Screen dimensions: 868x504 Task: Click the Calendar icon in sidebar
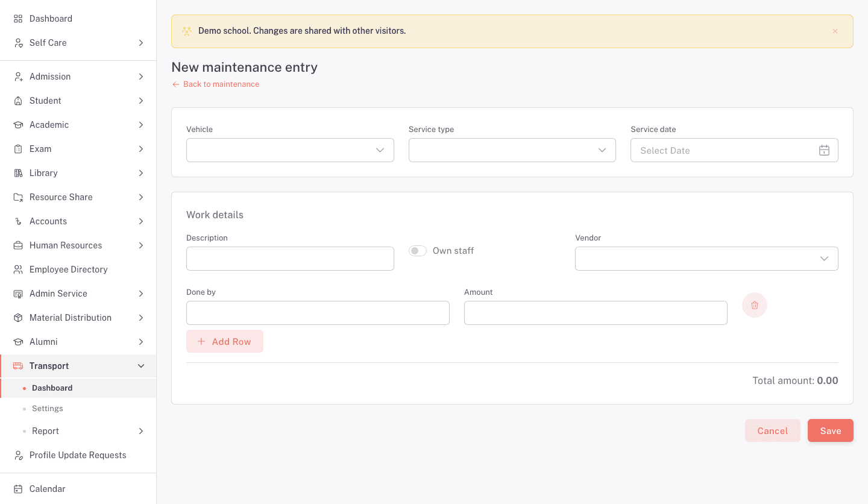[18, 489]
